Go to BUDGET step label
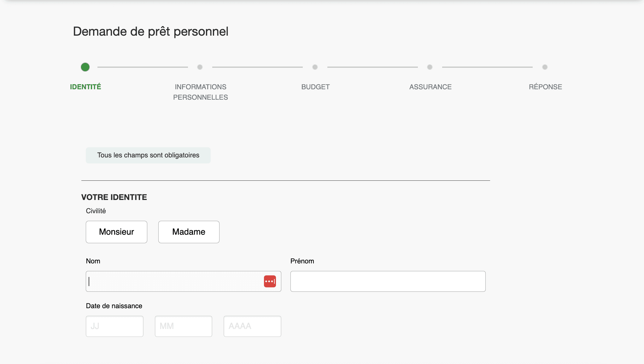 [x=315, y=87]
